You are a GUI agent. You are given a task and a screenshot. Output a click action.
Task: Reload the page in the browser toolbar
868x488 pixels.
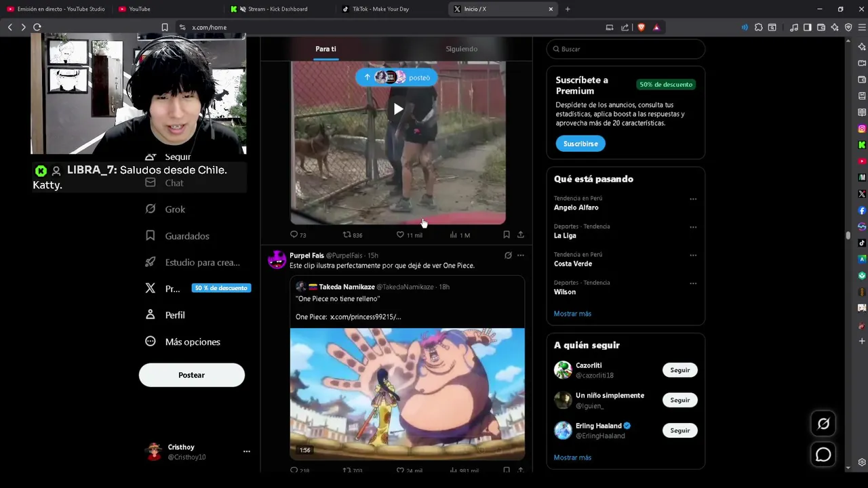37,27
